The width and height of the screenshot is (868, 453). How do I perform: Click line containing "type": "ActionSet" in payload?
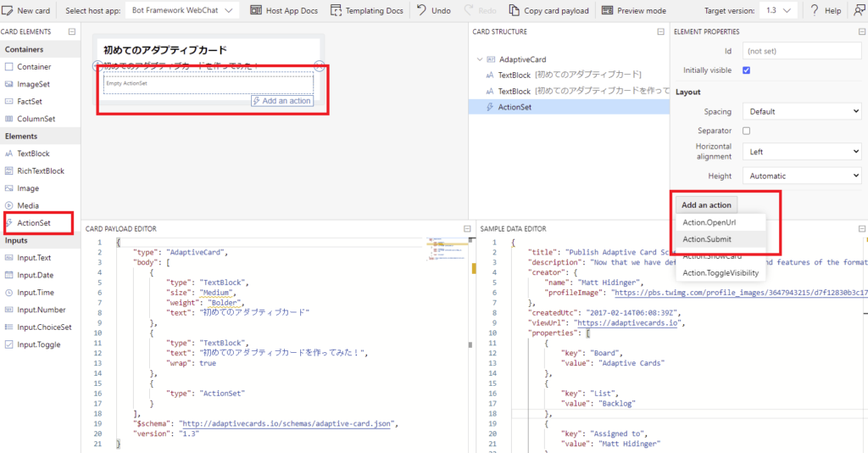pos(205,393)
